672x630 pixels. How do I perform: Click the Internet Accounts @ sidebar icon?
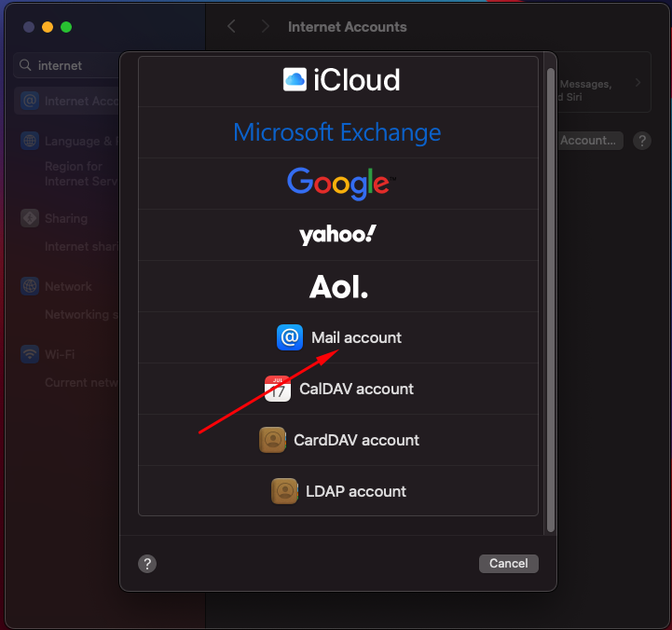click(x=30, y=101)
